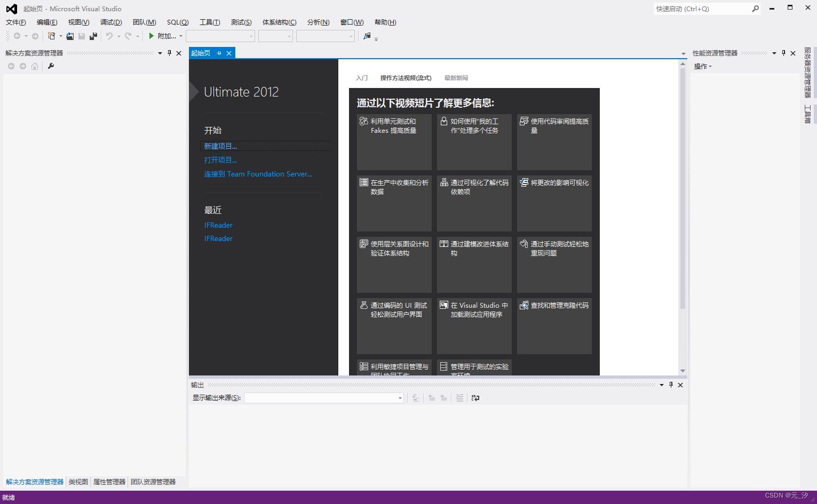The height and width of the screenshot is (504, 817).
Task: Open the Undo history dropdown arrow
Action: click(118, 36)
